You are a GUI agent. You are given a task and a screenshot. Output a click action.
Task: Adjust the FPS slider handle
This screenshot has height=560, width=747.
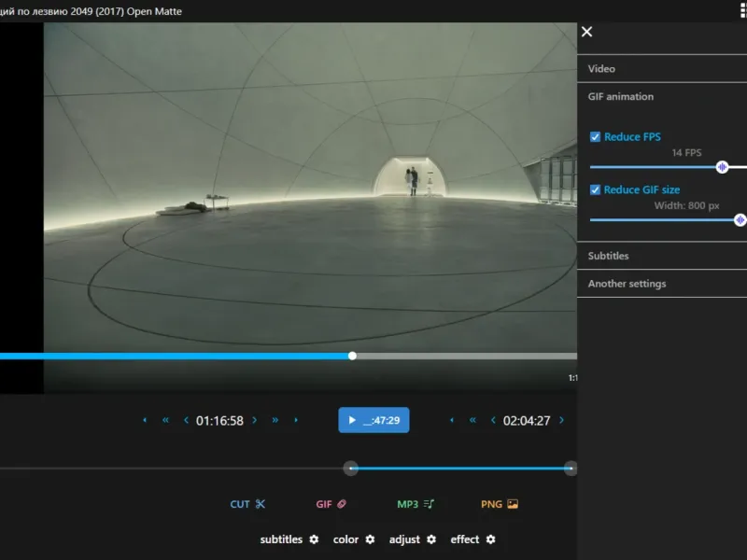[722, 167]
